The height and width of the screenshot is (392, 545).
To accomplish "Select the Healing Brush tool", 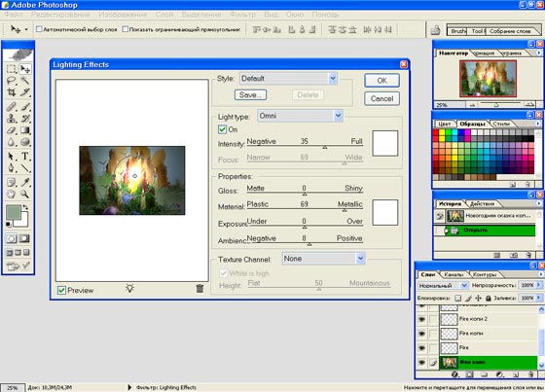I will click(x=11, y=106).
